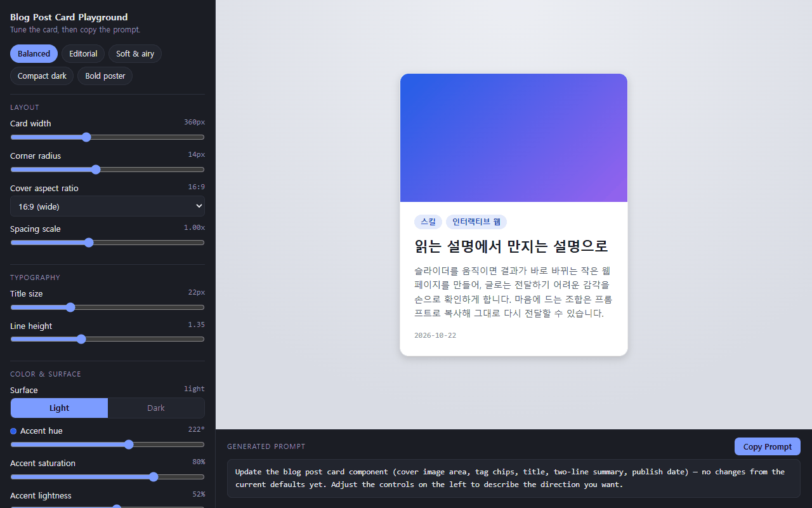Click the COLOR & SURFACE section label
The width and height of the screenshot is (812, 508).
[x=46, y=374]
